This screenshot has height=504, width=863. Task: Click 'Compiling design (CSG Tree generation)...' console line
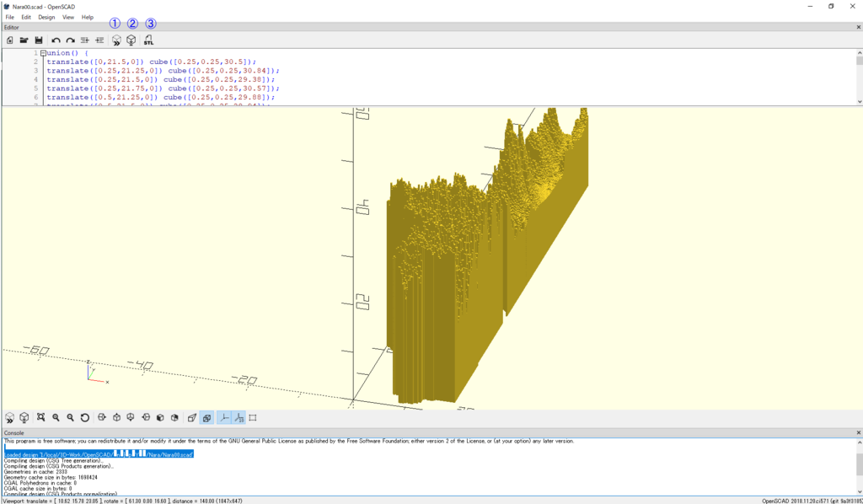point(53,460)
